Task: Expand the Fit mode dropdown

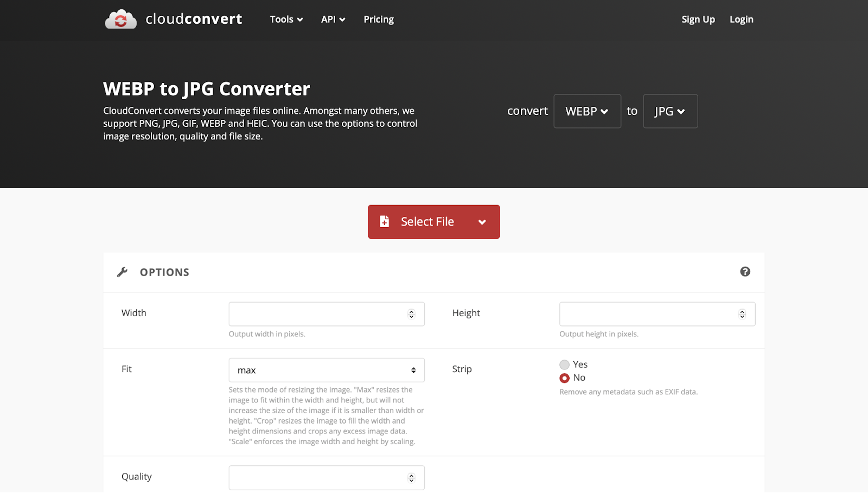Action: [327, 370]
